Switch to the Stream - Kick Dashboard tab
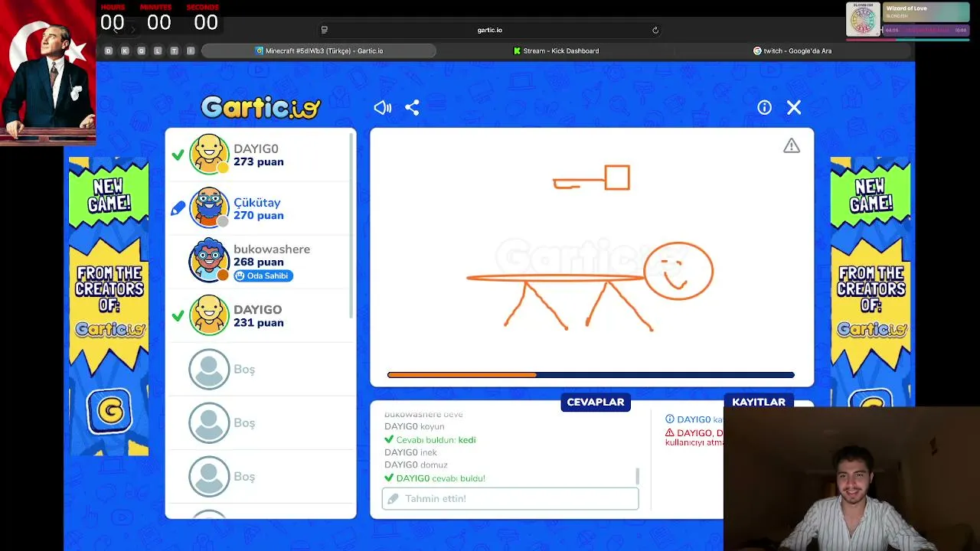This screenshot has height=551, width=980. point(557,51)
